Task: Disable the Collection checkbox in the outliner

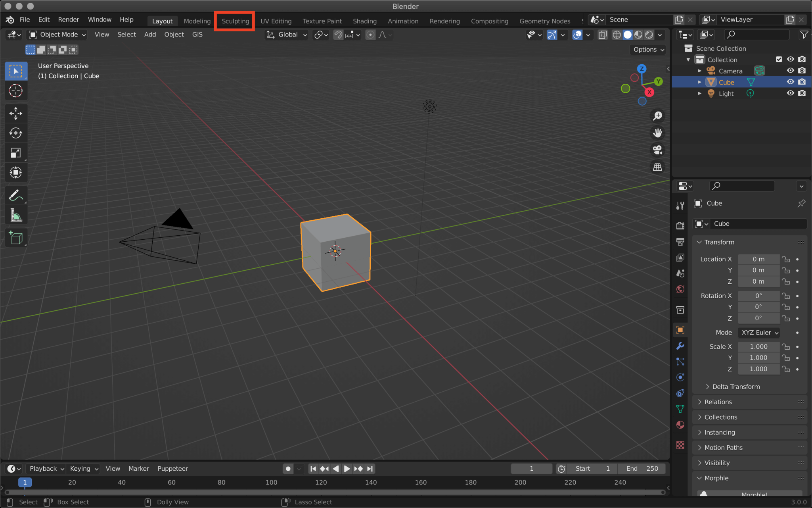Action: [779, 59]
